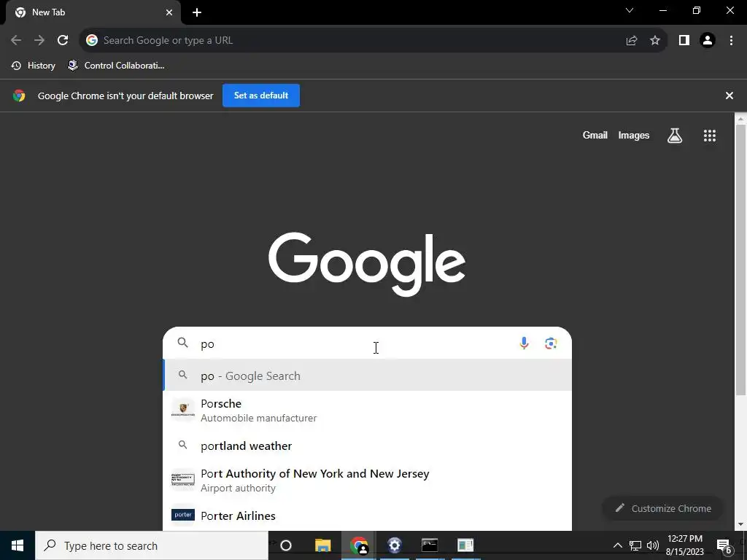
Task: Open File Explorer from the taskbar
Action: point(322,545)
